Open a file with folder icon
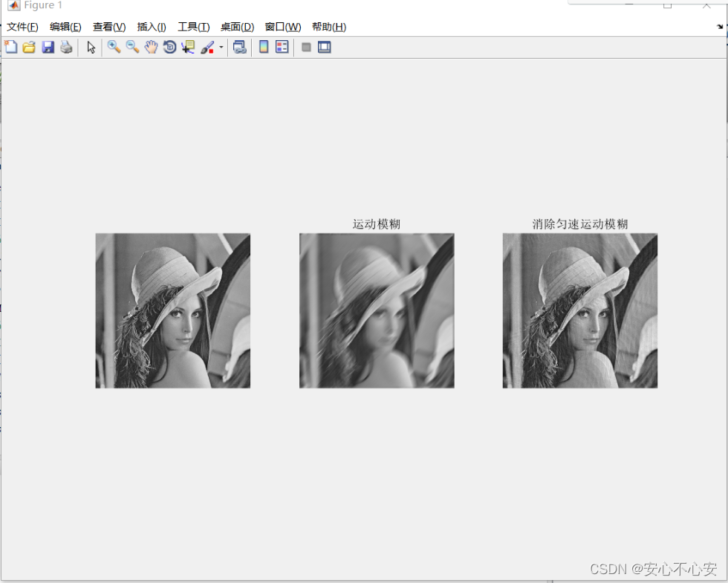The height and width of the screenshot is (583, 728). [x=29, y=47]
